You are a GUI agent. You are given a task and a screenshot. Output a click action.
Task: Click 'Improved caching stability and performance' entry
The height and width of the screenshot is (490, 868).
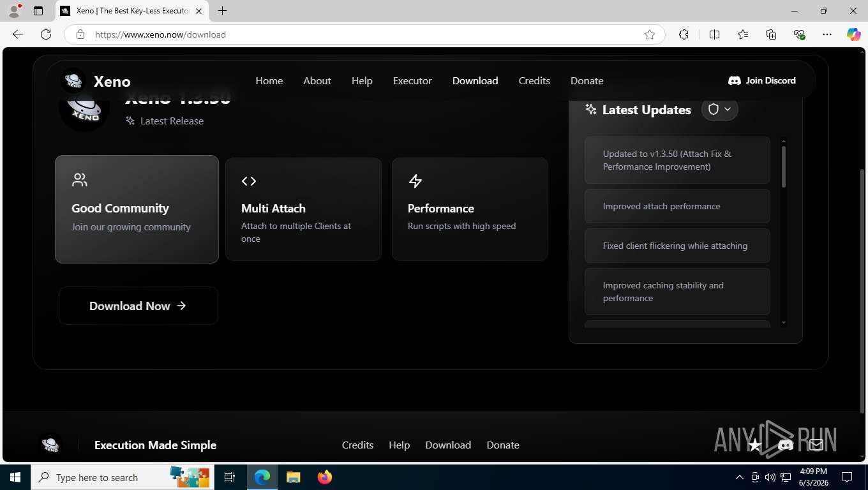pos(677,292)
